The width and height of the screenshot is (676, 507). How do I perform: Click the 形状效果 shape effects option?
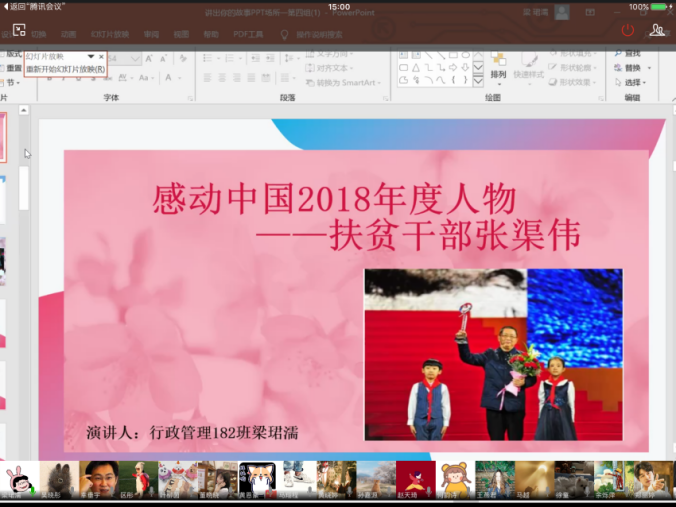(575, 82)
